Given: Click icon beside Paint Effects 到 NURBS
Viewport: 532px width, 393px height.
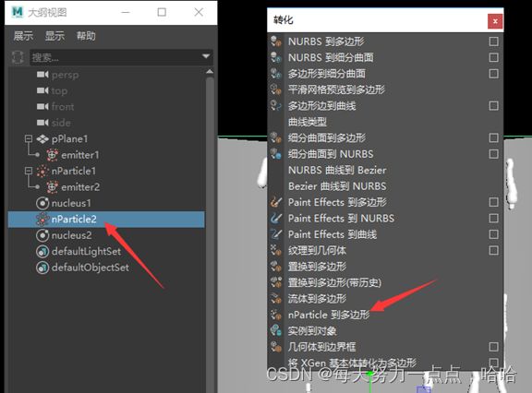Looking at the screenshot, I should tap(276, 219).
